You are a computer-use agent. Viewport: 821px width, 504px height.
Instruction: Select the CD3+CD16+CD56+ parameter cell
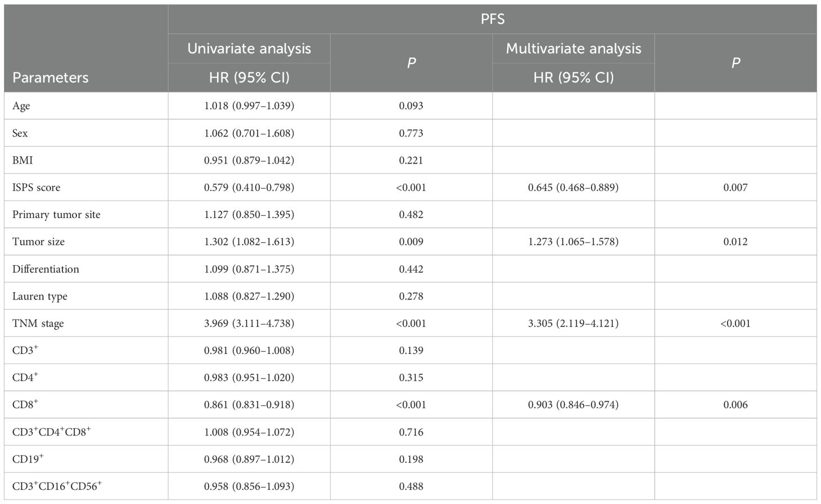pos(57,486)
